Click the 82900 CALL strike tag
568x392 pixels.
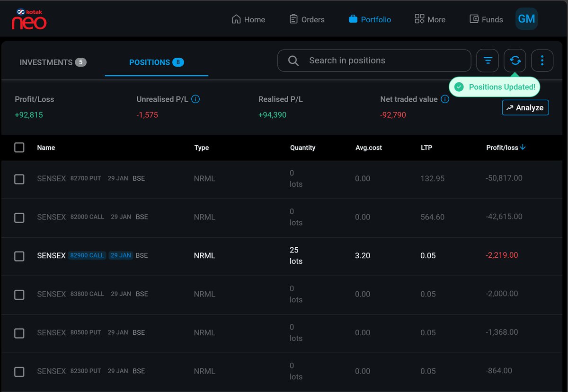(x=87, y=255)
